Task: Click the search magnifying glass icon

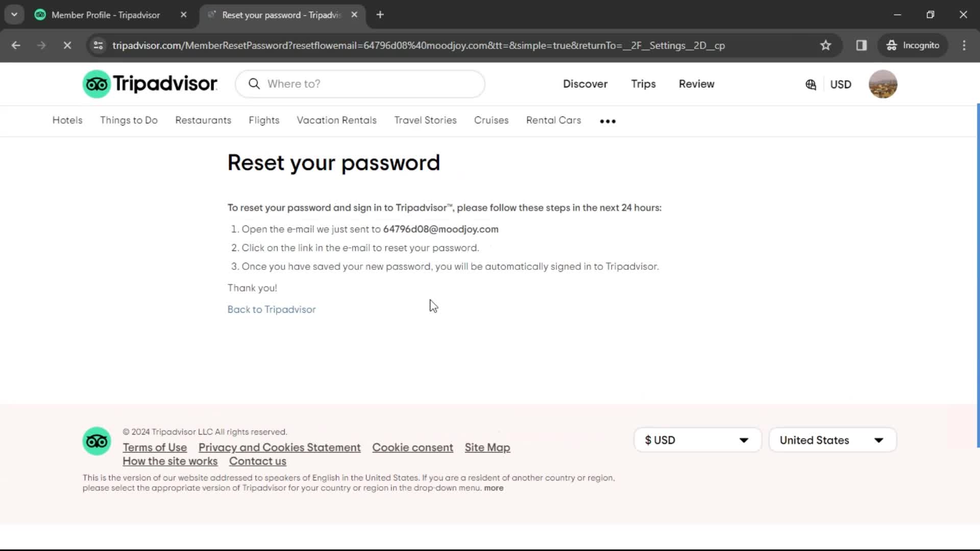Action: tap(254, 84)
